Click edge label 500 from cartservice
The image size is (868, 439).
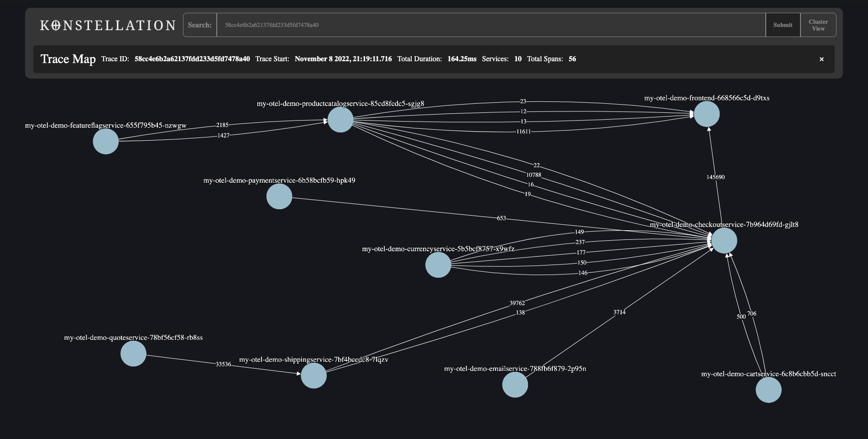tap(741, 317)
